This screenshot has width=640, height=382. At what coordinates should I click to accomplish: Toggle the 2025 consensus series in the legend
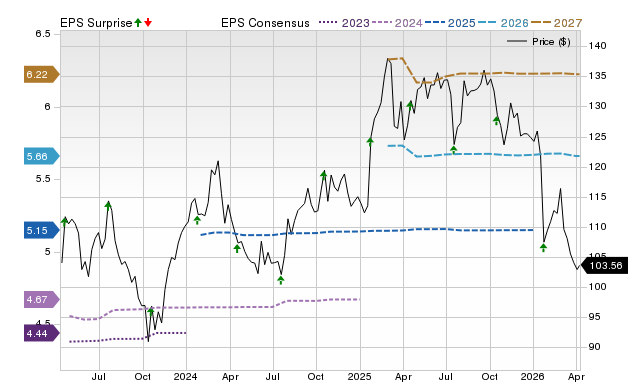pyautogui.click(x=450, y=23)
